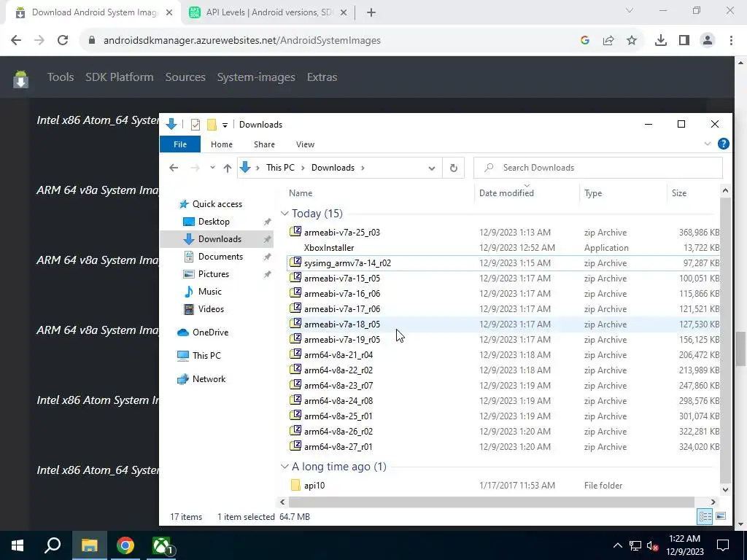747x560 pixels.
Task: Click the horizontal scrollbar in file list
Action: 491,502
